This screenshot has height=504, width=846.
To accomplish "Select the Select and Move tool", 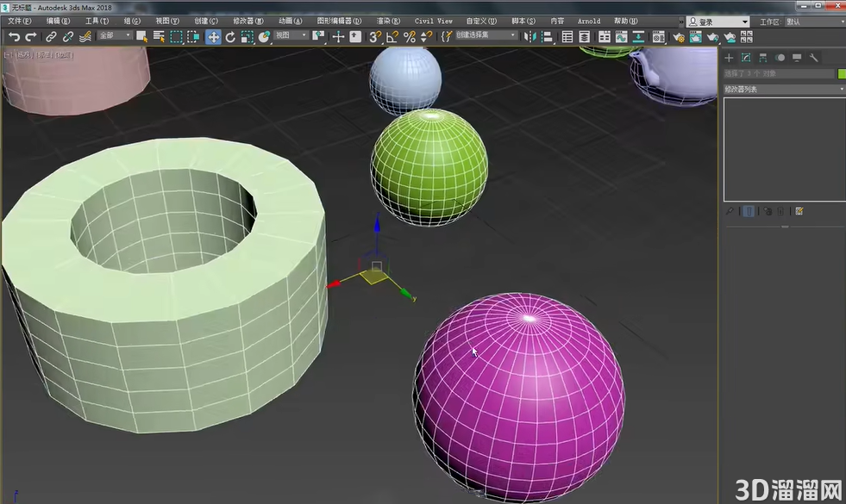I will click(213, 37).
